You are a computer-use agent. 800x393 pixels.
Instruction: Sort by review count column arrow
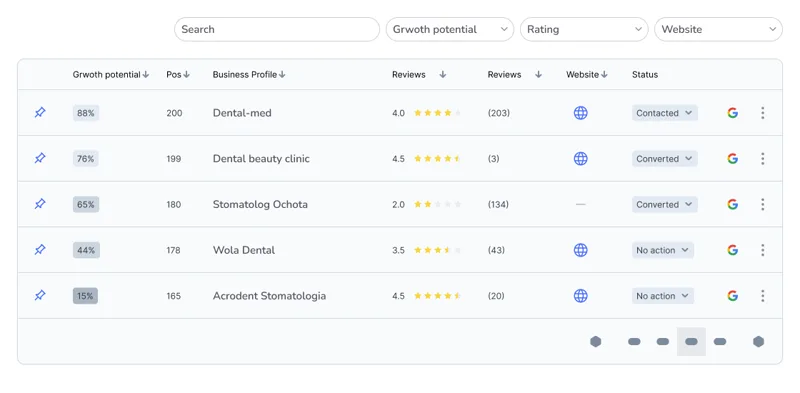(x=538, y=75)
